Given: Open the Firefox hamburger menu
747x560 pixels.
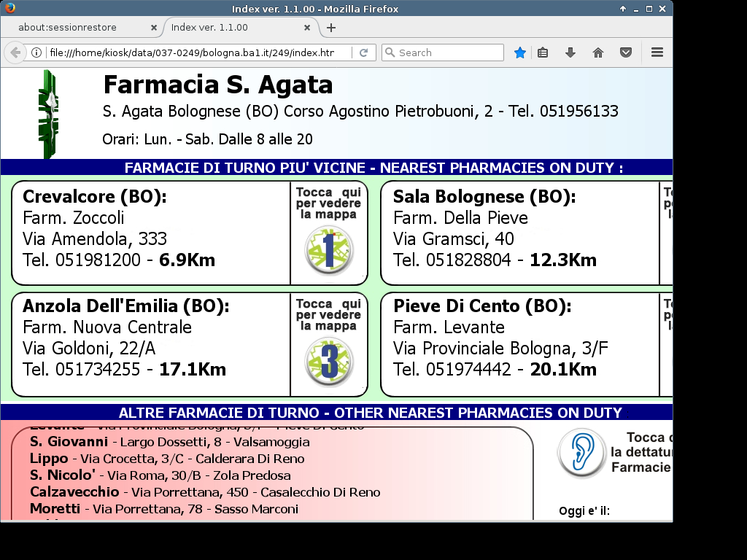Looking at the screenshot, I should click(657, 52).
